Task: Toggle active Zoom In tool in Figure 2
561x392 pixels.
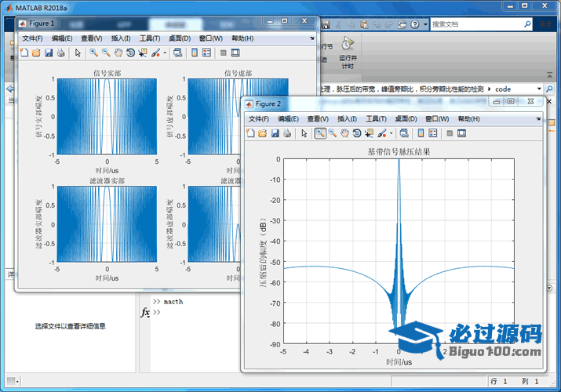Action: point(320,133)
